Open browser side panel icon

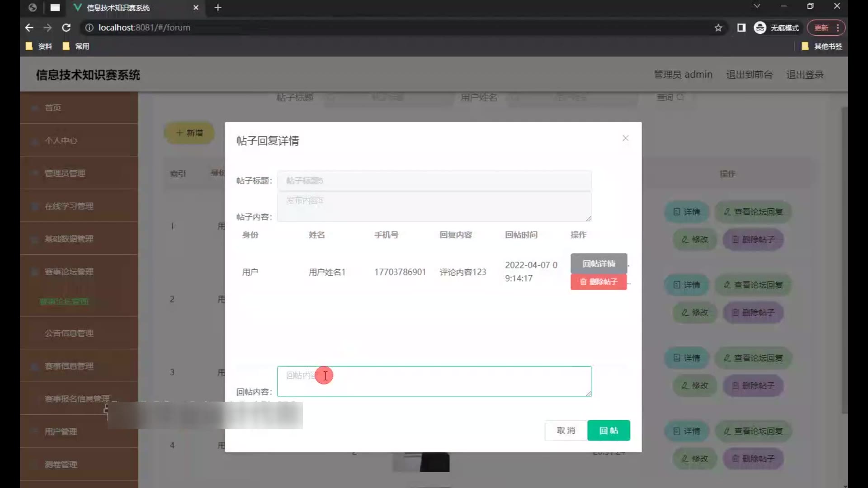click(x=741, y=28)
